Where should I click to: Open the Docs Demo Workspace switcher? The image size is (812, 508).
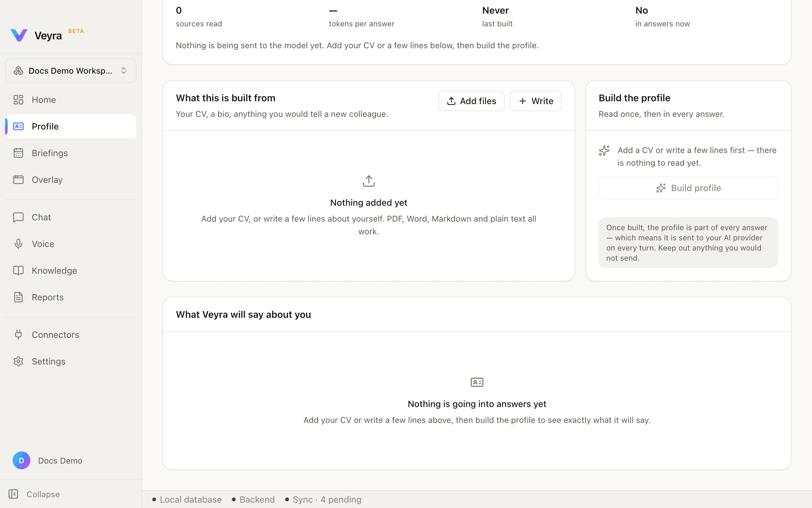pos(71,70)
